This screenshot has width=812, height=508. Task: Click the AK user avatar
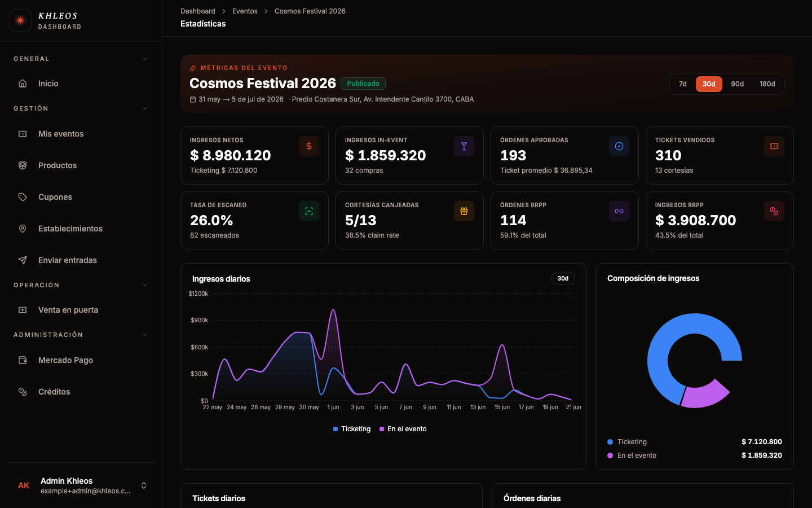click(24, 485)
